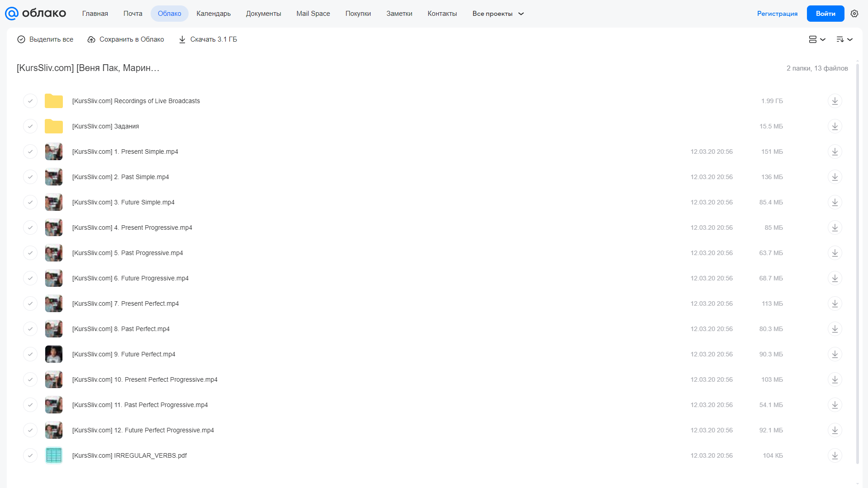Download the IRREGULAR_VERBS.pdf file via its arrow icon

point(835,455)
